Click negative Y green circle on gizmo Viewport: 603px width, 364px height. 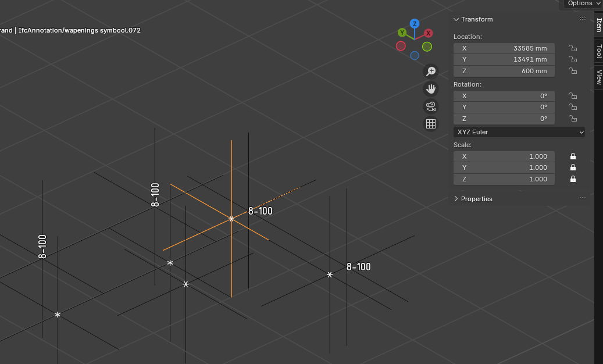(x=427, y=47)
